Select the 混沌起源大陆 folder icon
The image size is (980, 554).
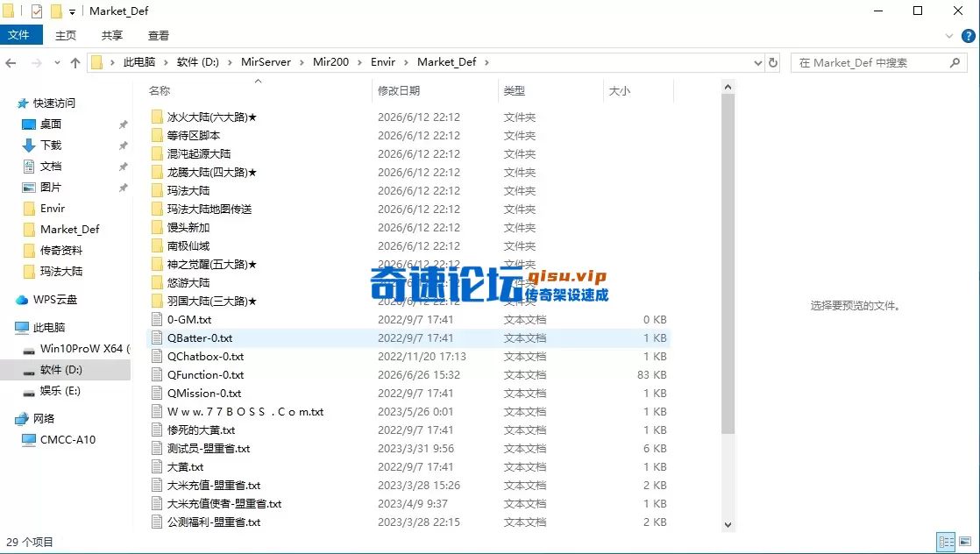(157, 153)
